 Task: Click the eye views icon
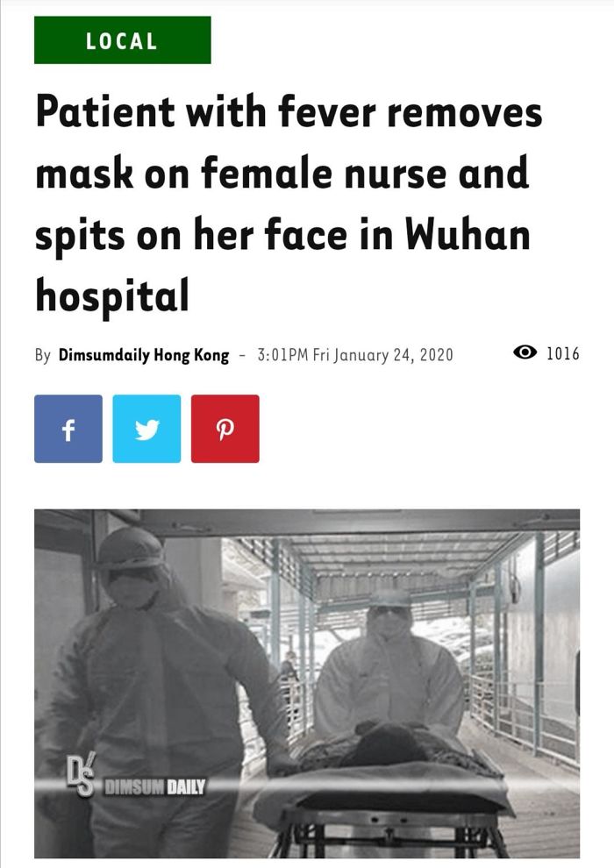tap(525, 352)
